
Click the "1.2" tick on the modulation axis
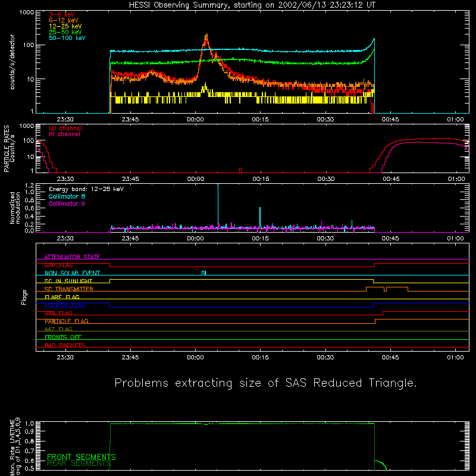pos(29,186)
